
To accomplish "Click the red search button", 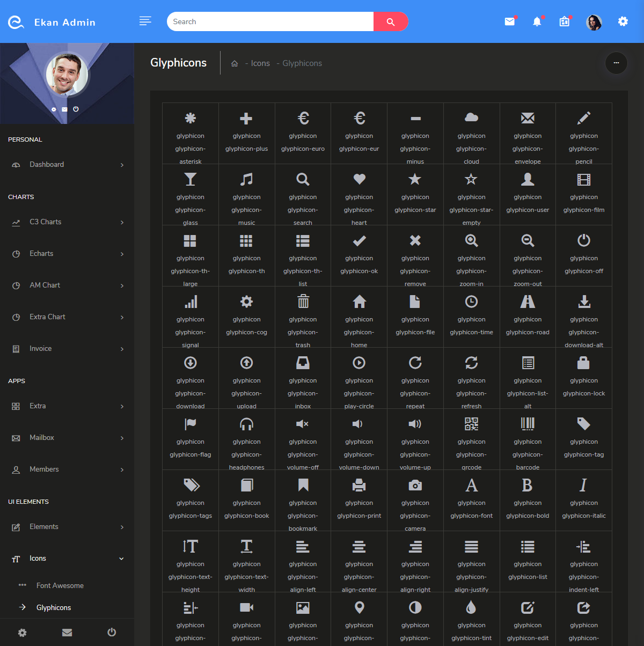I will pyautogui.click(x=391, y=21).
